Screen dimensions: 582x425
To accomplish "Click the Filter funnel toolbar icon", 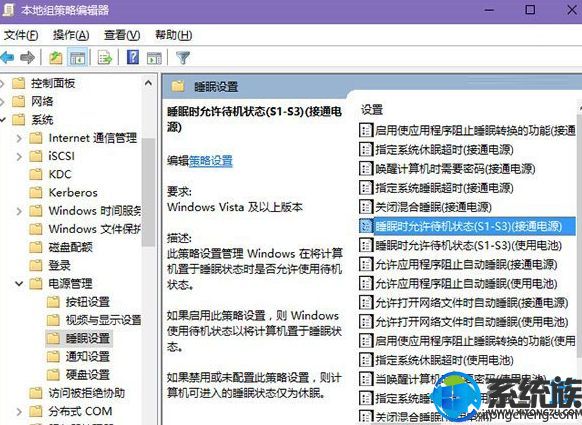I will click(x=183, y=58).
